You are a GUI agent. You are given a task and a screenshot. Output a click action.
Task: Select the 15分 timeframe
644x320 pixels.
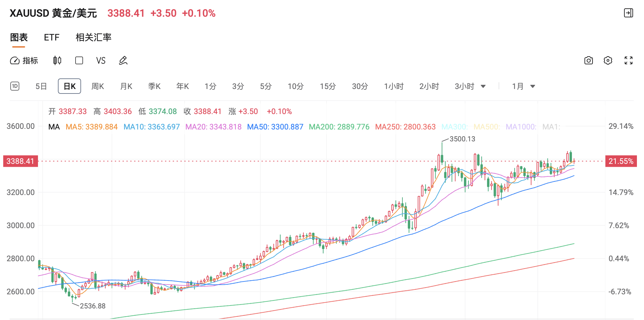tap(328, 86)
